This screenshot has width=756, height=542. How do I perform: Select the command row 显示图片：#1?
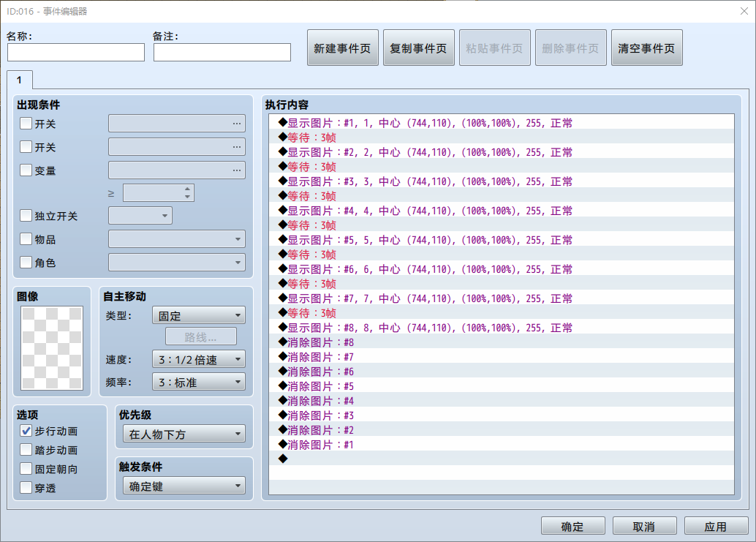click(502, 122)
